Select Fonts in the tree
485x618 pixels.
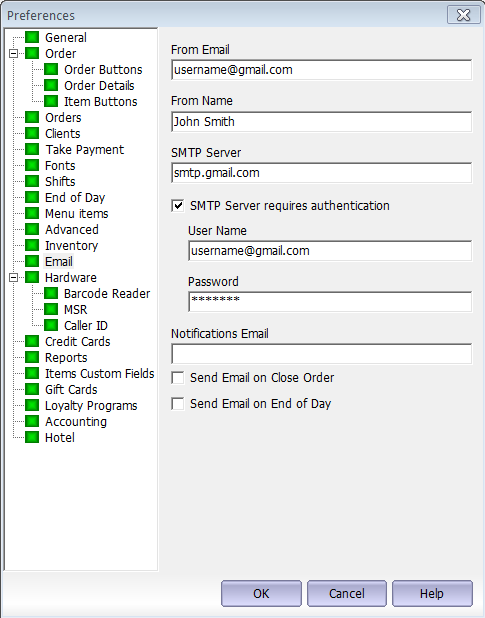tap(60, 165)
